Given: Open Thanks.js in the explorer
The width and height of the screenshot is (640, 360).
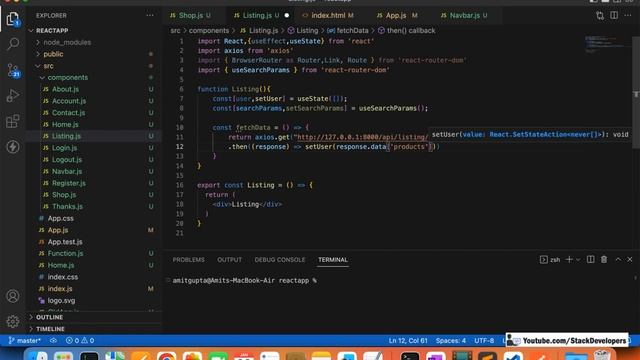Looking at the screenshot, I should tap(67, 207).
